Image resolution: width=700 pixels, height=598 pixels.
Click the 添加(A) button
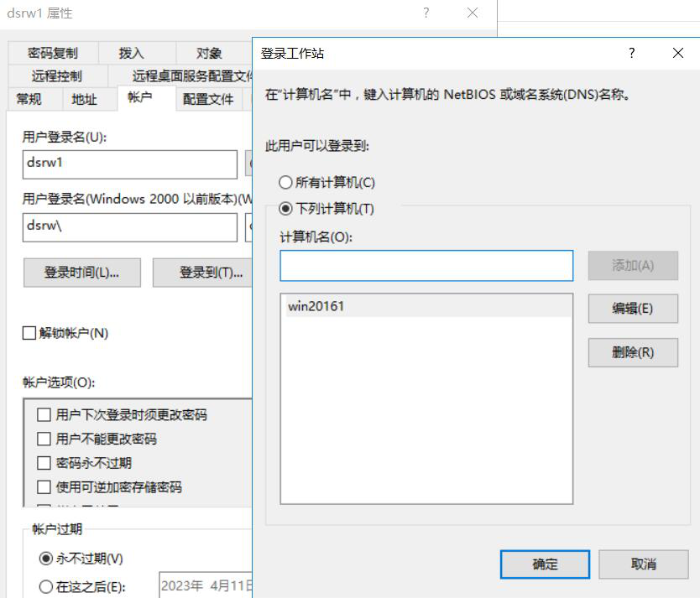point(633,266)
